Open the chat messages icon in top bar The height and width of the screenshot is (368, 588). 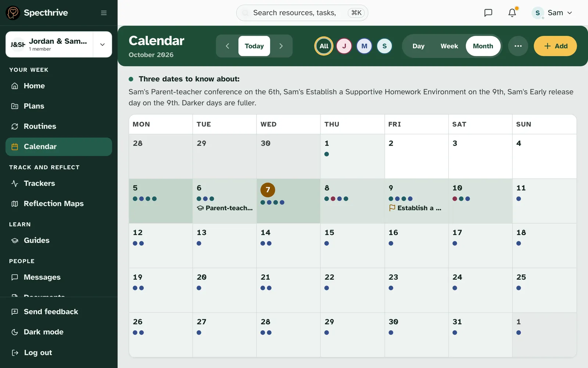(488, 13)
